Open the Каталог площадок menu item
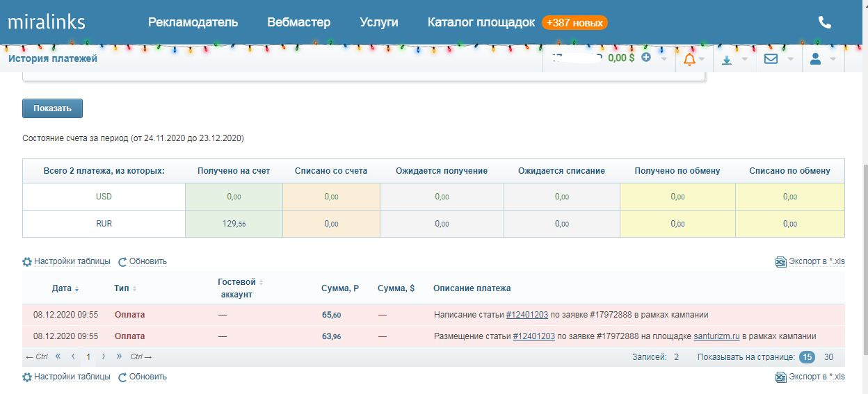The height and width of the screenshot is (394, 868). click(481, 22)
